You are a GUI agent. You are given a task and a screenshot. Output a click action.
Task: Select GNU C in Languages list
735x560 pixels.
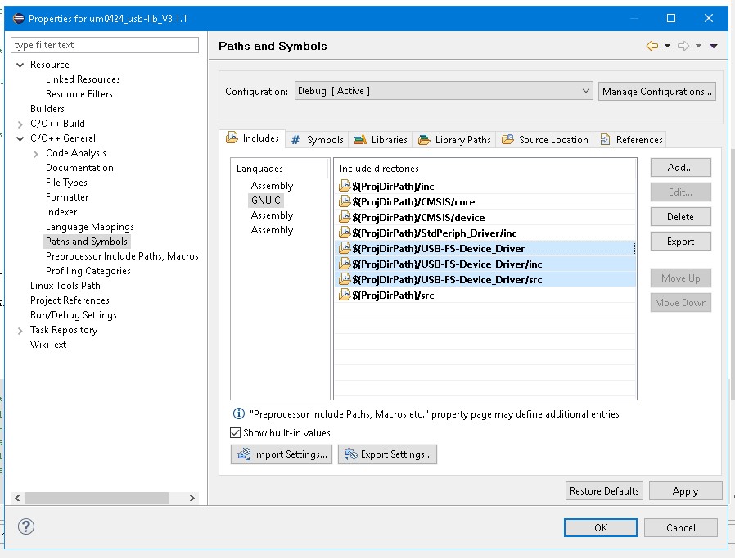(266, 201)
